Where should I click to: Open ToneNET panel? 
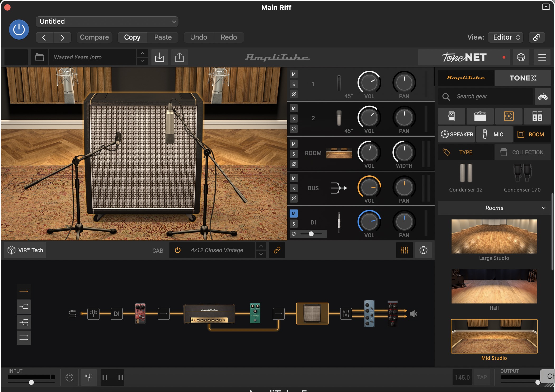point(464,57)
